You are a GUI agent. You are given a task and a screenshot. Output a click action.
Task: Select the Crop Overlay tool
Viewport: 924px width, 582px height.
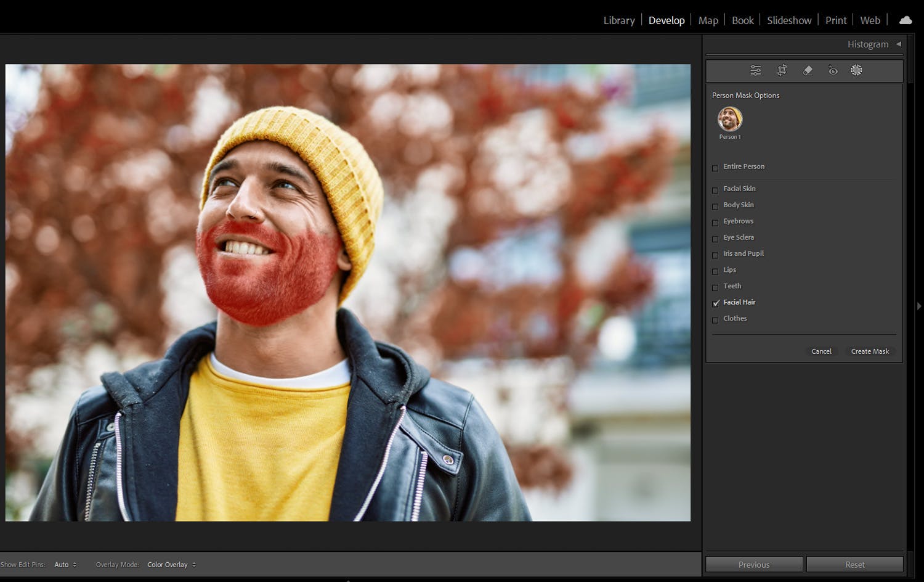[782, 70]
